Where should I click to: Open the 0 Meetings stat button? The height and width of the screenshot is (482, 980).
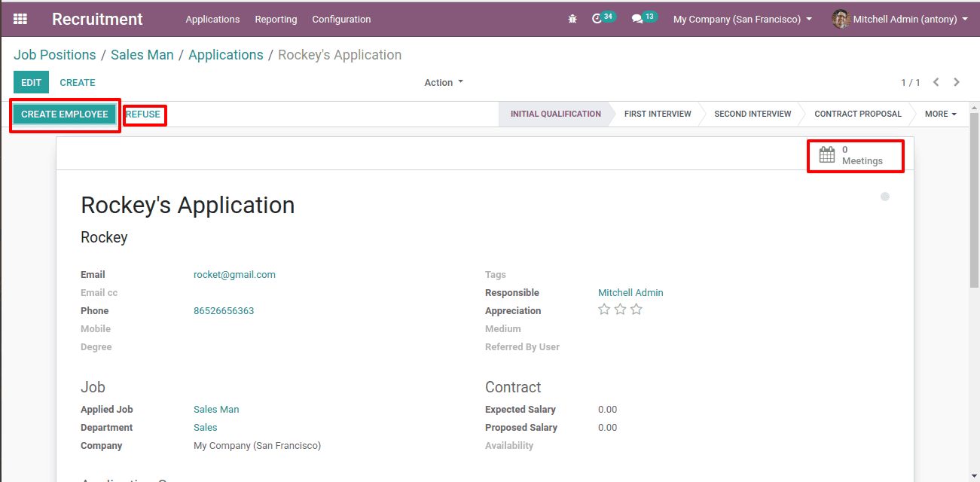click(x=855, y=155)
